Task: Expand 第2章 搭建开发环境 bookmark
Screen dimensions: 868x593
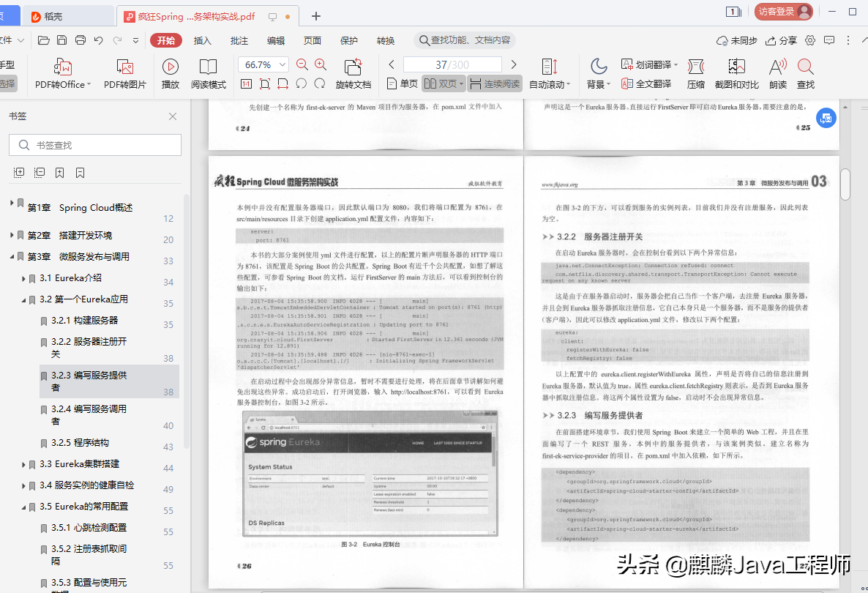Action: (12, 235)
